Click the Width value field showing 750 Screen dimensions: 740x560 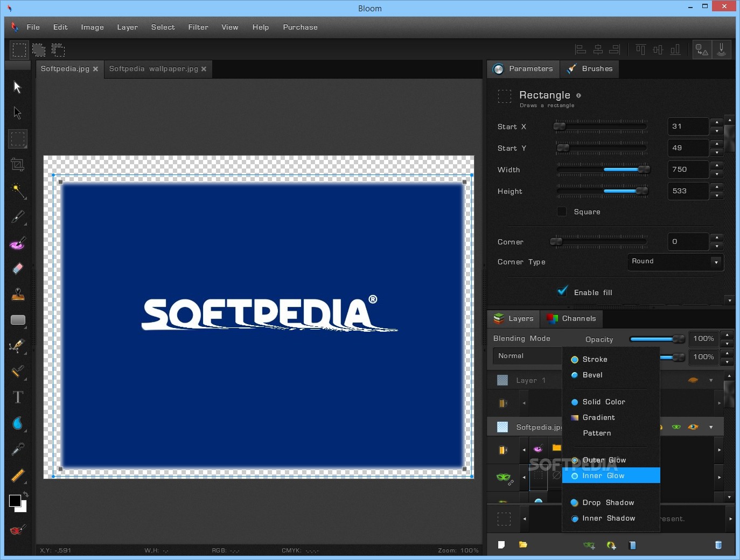(688, 170)
